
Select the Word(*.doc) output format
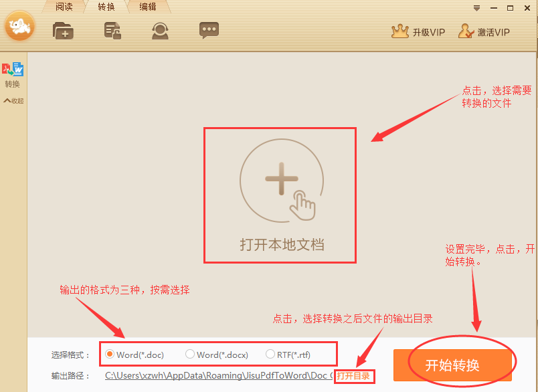(110, 355)
